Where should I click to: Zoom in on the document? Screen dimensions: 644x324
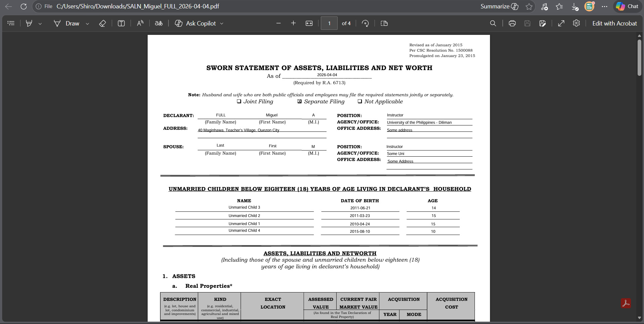tap(293, 23)
